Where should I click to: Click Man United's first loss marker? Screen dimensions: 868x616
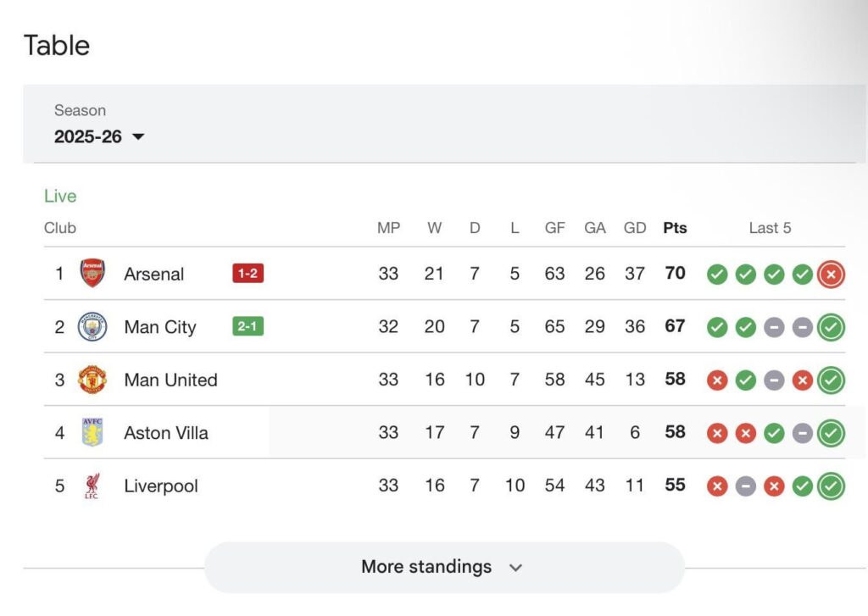pyautogui.click(x=716, y=380)
